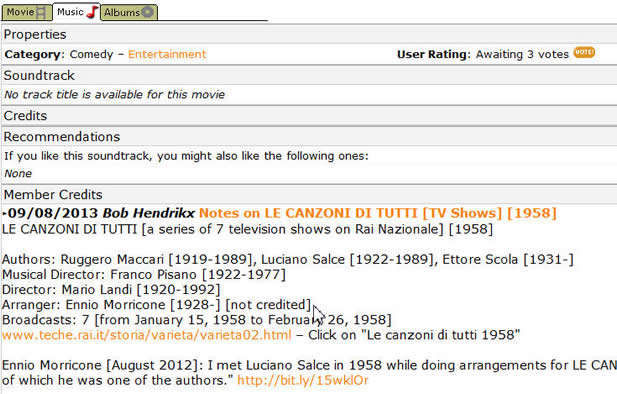Click the 'No track title is available' message
The height and width of the screenshot is (394, 617).
[x=115, y=95]
